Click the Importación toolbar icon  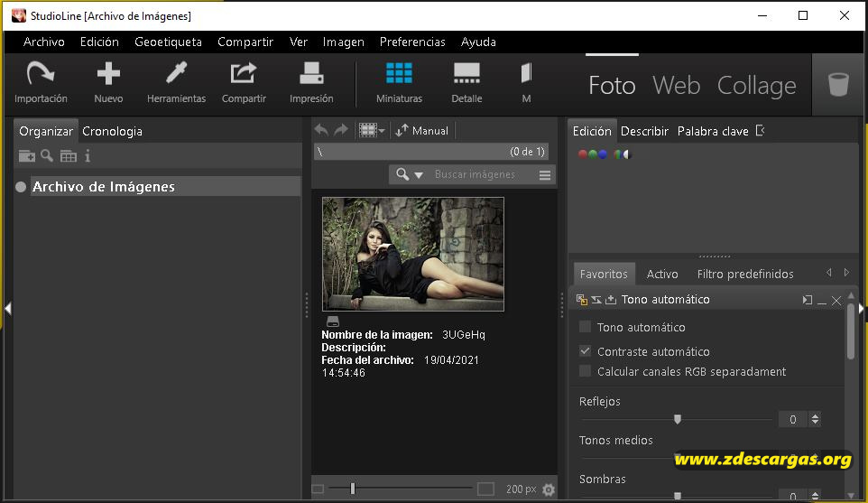41,74
